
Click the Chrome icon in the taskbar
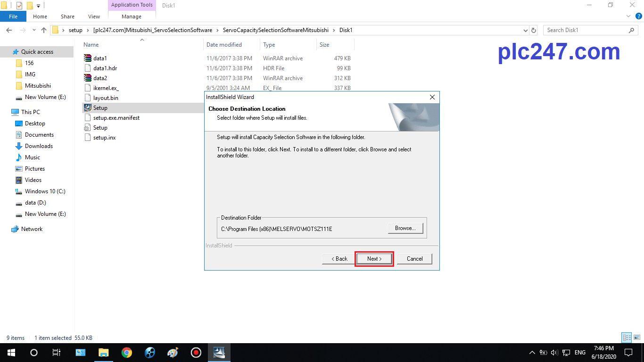126,353
